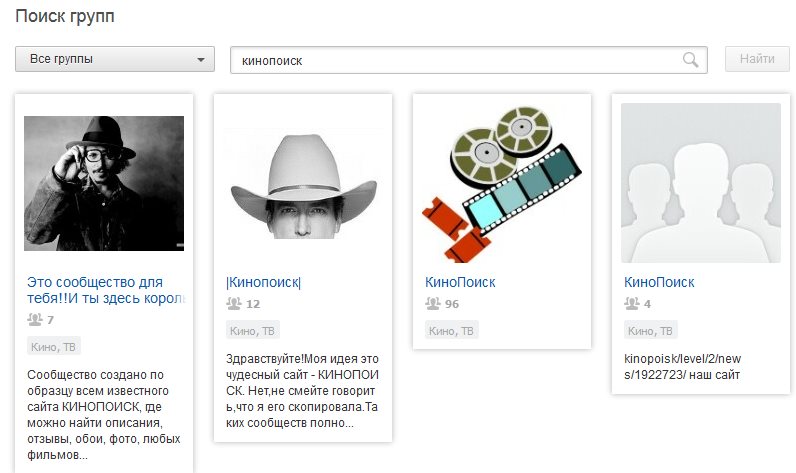Click the "Найти" button
Image resolution: width=796 pixels, height=473 pixels.
(x=757, y=59)
